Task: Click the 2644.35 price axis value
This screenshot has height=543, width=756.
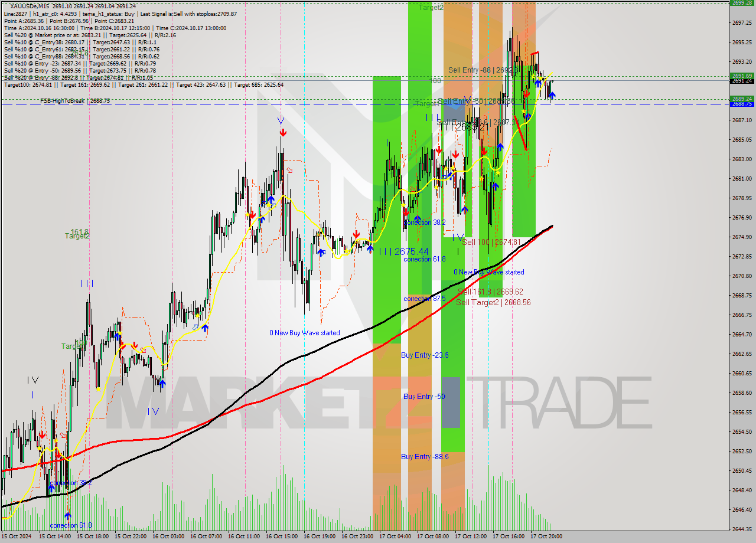Action: (x=742, y=529)
